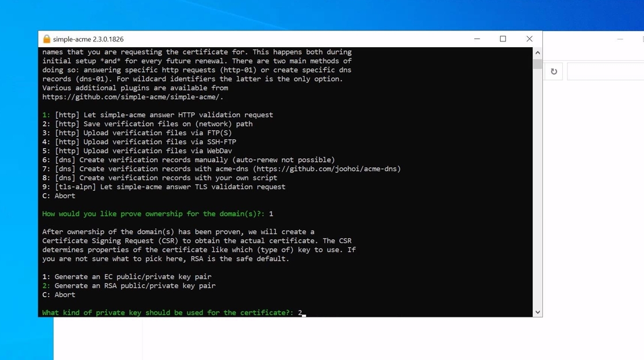Minimize the simple-acme console window
Screen dimensions: 644x360
[x=477, y=39]
